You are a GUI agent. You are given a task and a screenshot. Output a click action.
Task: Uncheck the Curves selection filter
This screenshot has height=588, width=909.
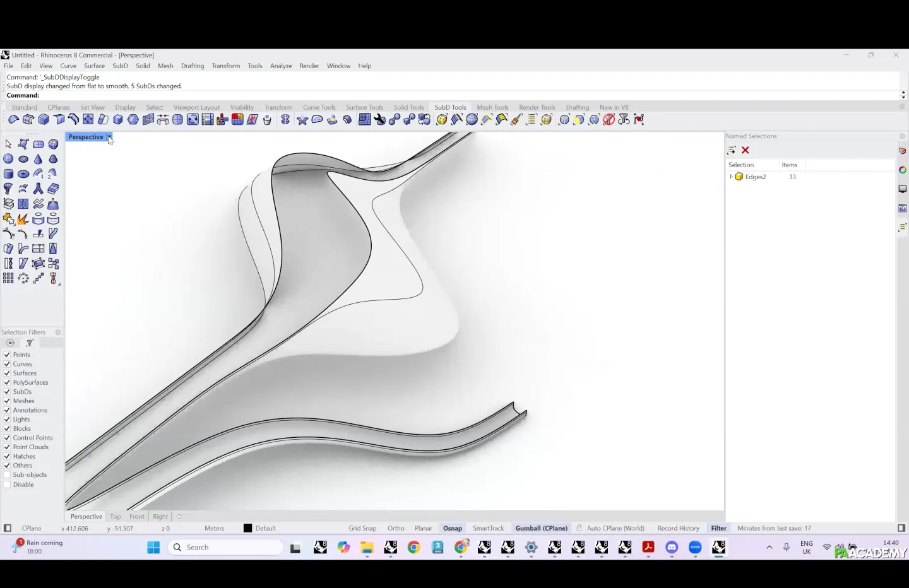pyautogui.click(x=7, y=364)
